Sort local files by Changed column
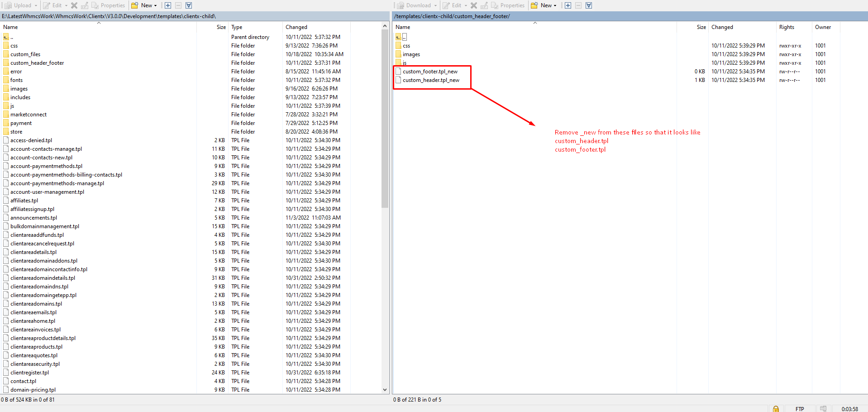Screen dimensions: 868x412 296,27
